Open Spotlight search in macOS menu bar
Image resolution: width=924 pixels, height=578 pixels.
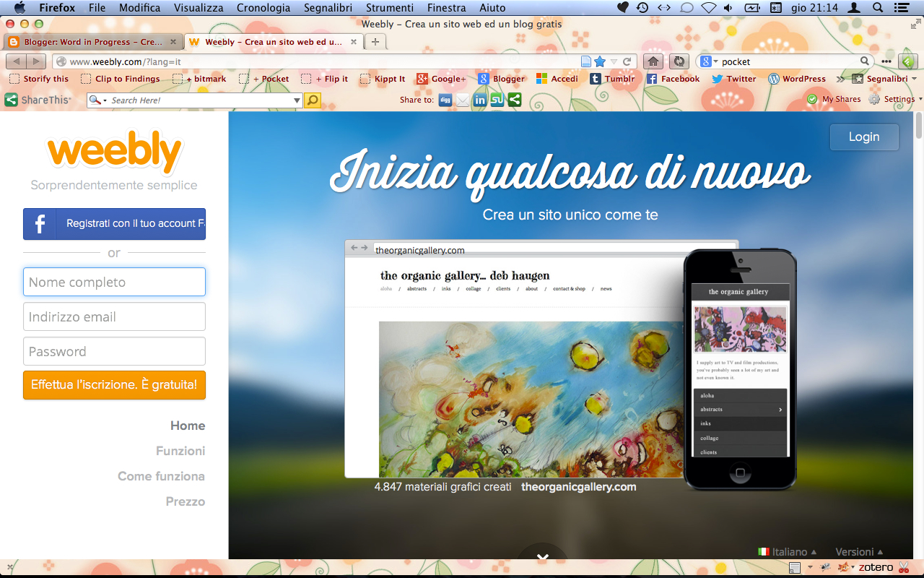[878, 8]
